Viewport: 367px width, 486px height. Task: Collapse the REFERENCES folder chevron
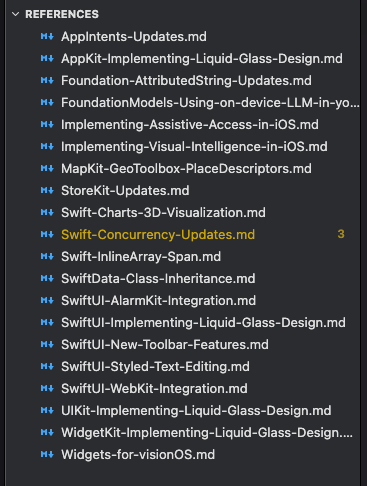15,14
